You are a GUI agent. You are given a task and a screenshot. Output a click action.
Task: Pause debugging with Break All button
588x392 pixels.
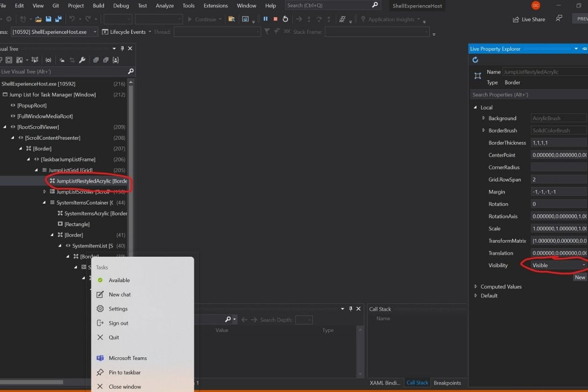click(266, 19)
